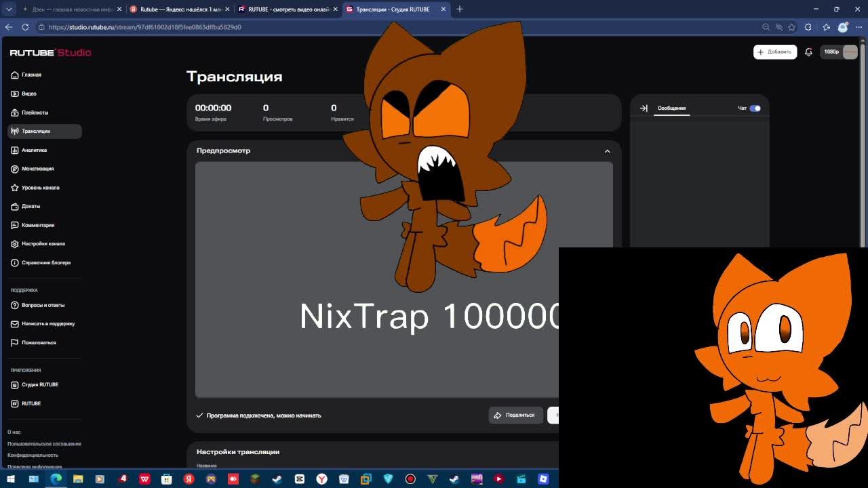868x488 pixels.
Task: Open Пользовательское соглашение footer link
Action: coord(44,444)
